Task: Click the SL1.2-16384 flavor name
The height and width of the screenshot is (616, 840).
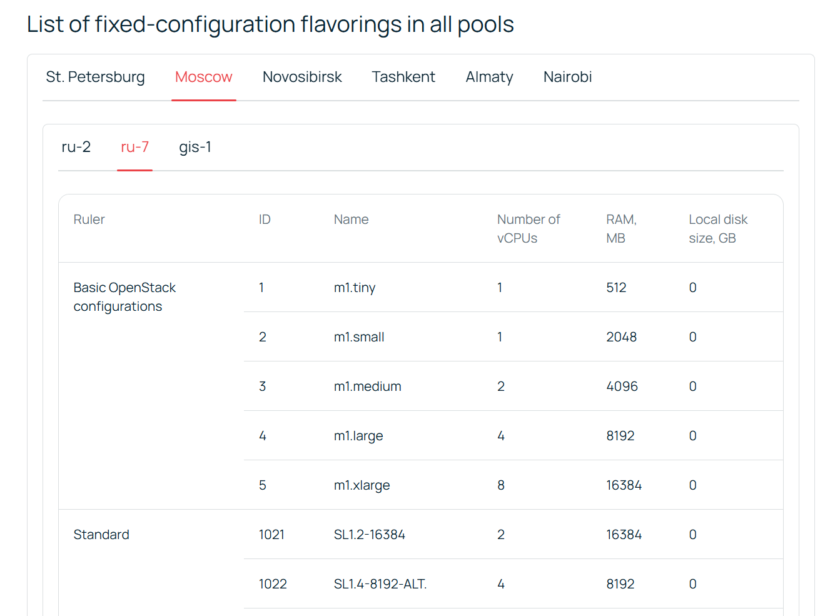Action: (370, 535)
